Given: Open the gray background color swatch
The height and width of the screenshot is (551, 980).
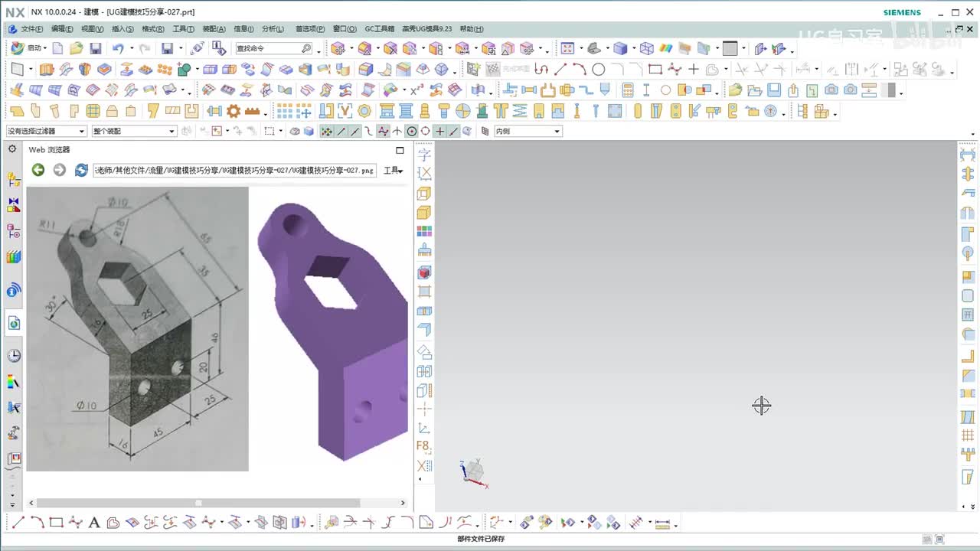Looking at the screenshot, I should pos(730,48).
